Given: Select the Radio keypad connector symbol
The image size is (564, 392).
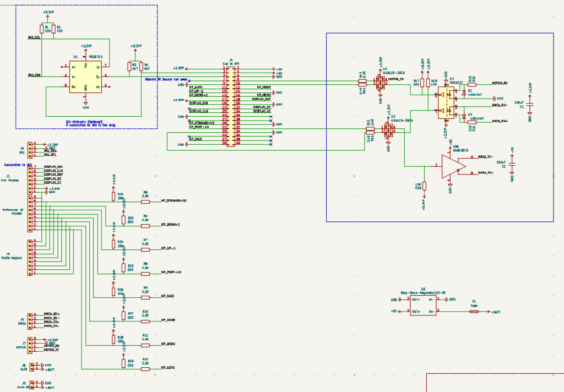Looking at the screenshot, I should [31, 258].
